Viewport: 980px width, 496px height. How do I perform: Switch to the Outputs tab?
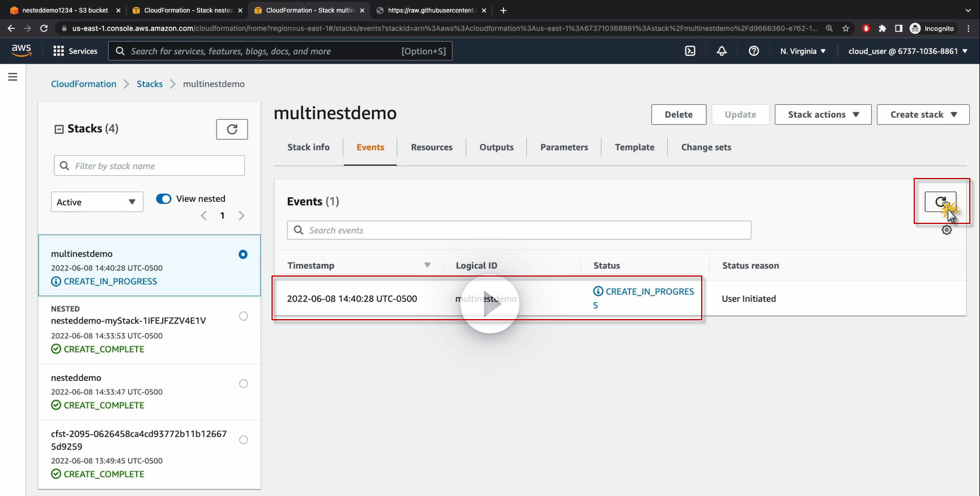(x=497, y=147)
